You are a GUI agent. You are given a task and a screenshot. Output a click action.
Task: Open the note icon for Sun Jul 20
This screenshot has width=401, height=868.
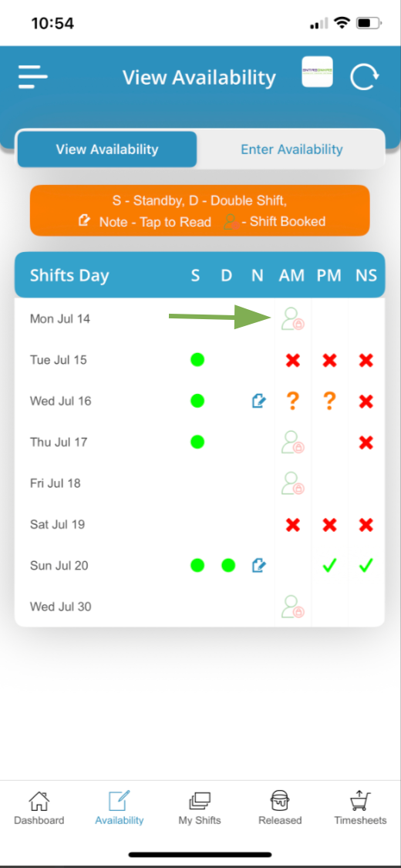258,565
